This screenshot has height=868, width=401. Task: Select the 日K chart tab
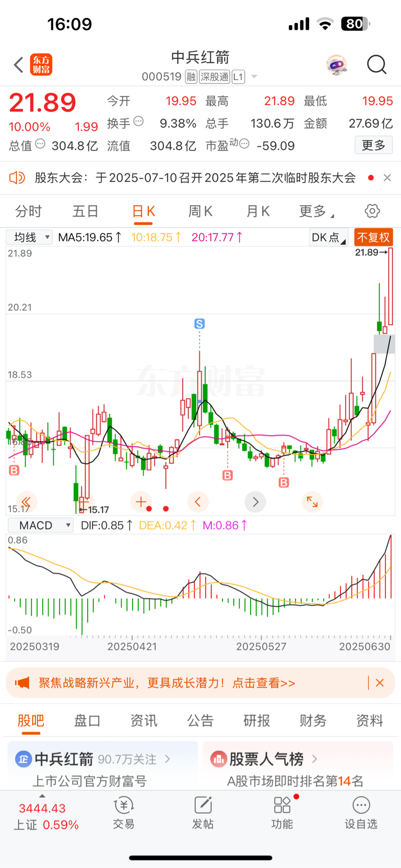tap(144, 212)
